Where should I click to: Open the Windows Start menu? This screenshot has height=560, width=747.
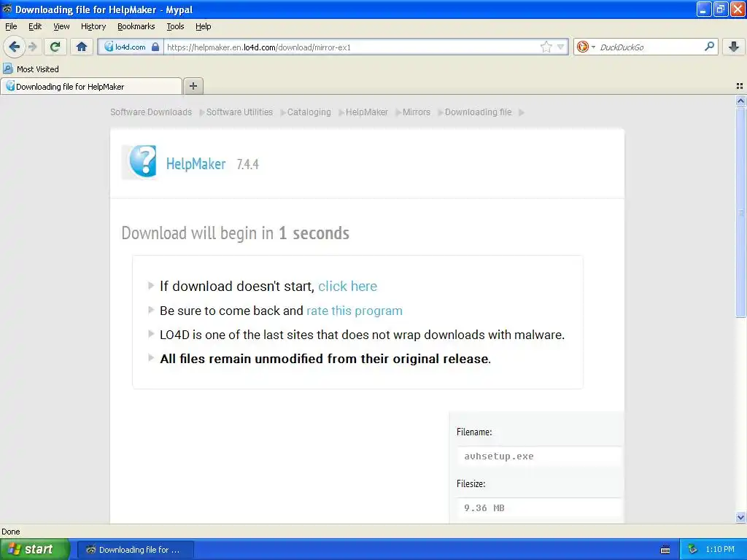coord(35,549)
